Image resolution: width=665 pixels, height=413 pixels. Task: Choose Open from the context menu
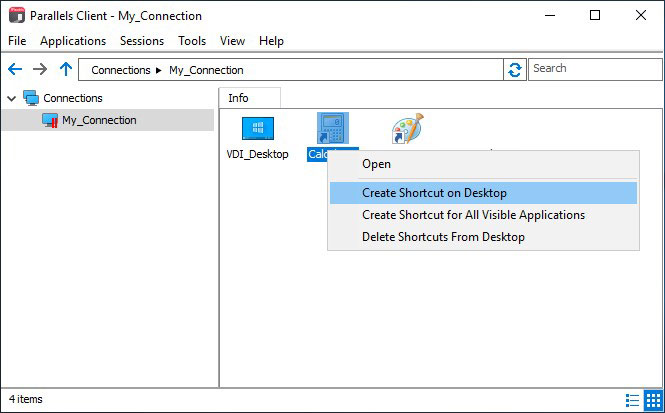click(483, 164)
